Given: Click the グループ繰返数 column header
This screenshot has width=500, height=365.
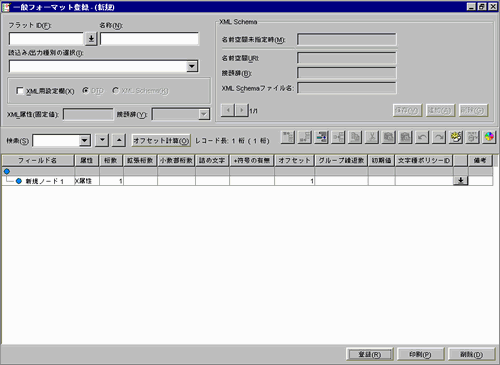Looking at the screenshot, I should click(x=341, y=160).
